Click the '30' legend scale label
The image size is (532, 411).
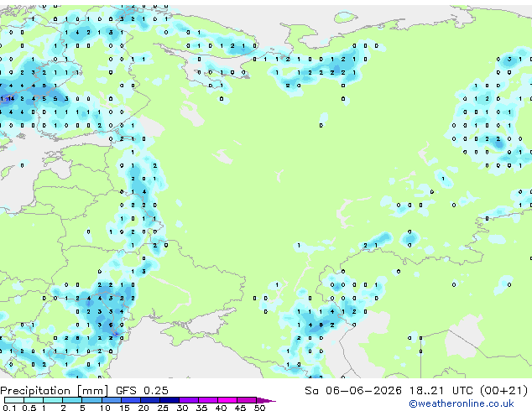(182, 408)
